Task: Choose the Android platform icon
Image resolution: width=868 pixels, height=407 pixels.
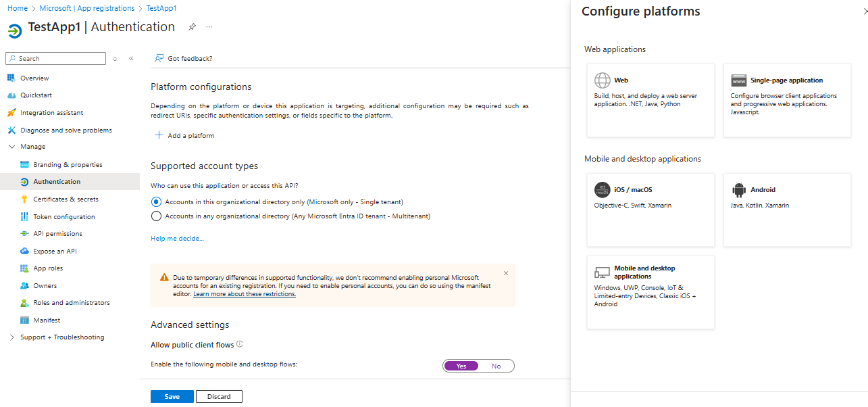Action: pos(738,190)
